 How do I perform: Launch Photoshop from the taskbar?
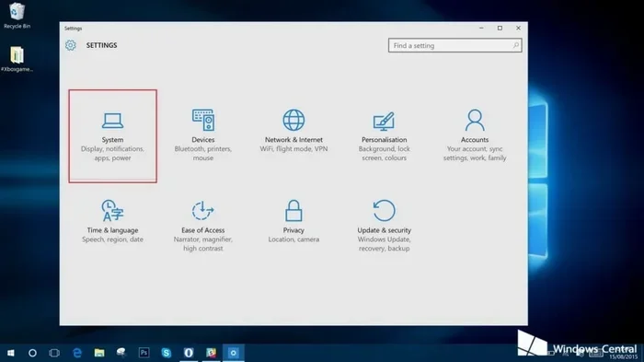coord(144,353)
